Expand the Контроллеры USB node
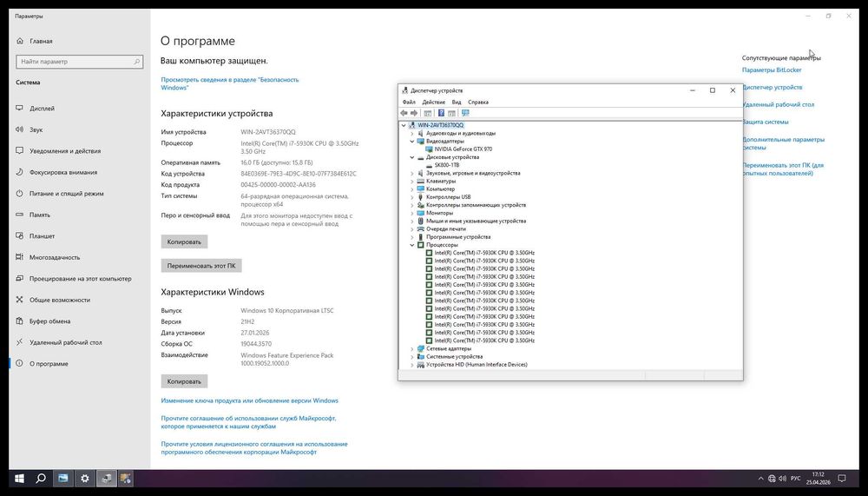Screen dimensions: 868x496 (411, 197)
